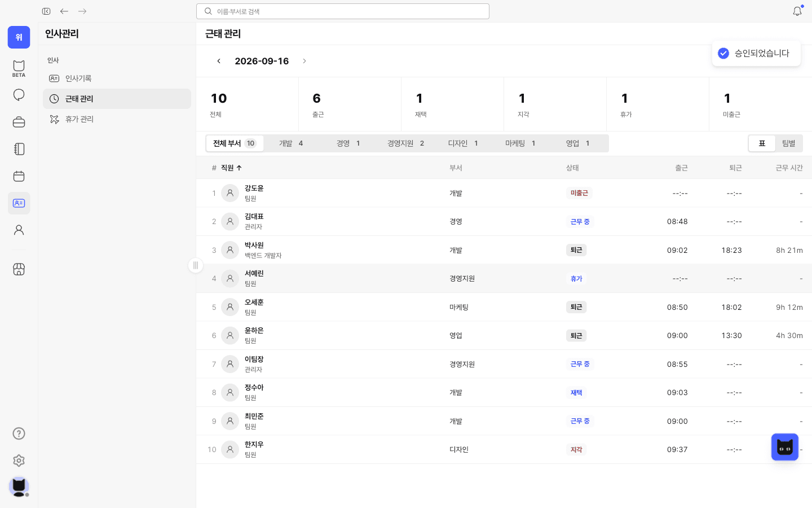Image resolution: width=812 pixels, height=508 pixels.
Task: Open 휴가 관리 in the sidebar
Action: tap(117, 119)
